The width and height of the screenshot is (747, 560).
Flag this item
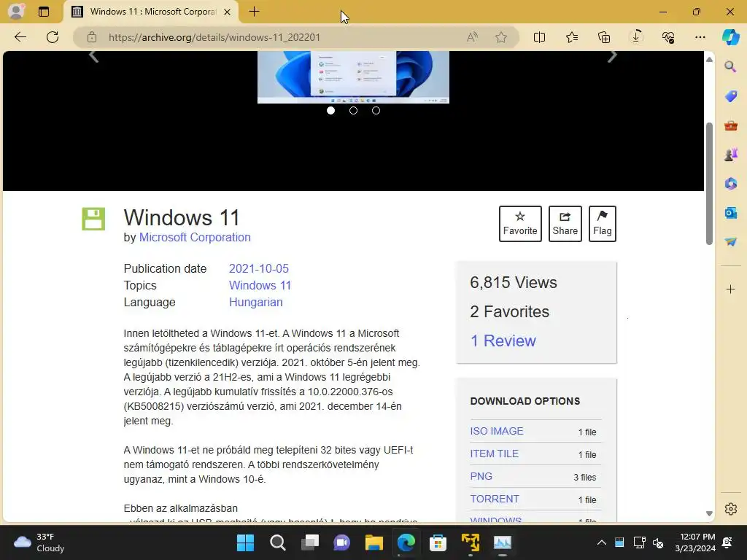(602, 224)
